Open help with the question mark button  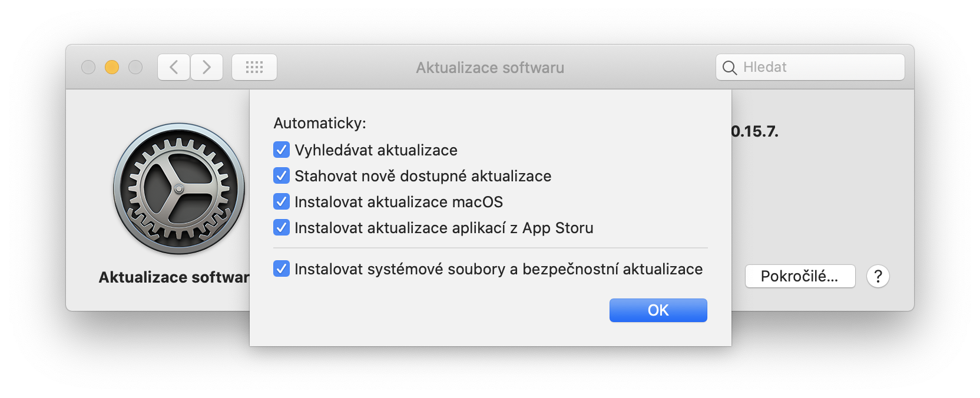click(x=878, y=276)
